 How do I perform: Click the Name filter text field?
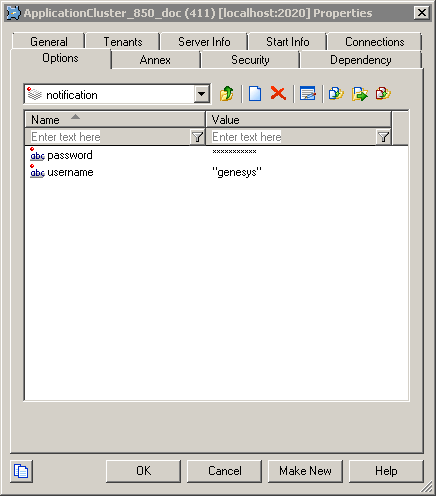[108, 137]
